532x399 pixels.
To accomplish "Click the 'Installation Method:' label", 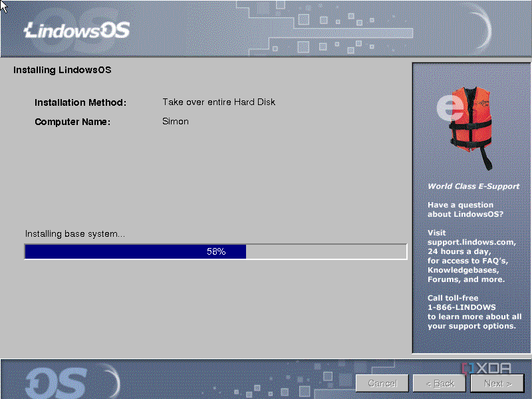I will point(80,102).
